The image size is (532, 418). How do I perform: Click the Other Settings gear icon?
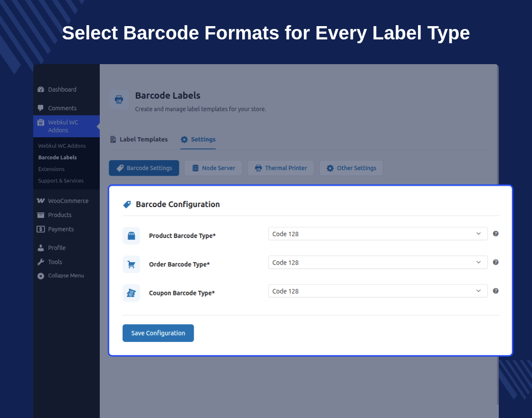[x=330, y=168]
